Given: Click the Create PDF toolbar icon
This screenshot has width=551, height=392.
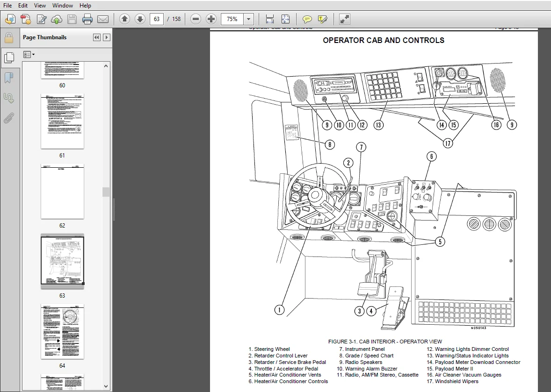Looking at the screenshot, I should click(10, 19).
